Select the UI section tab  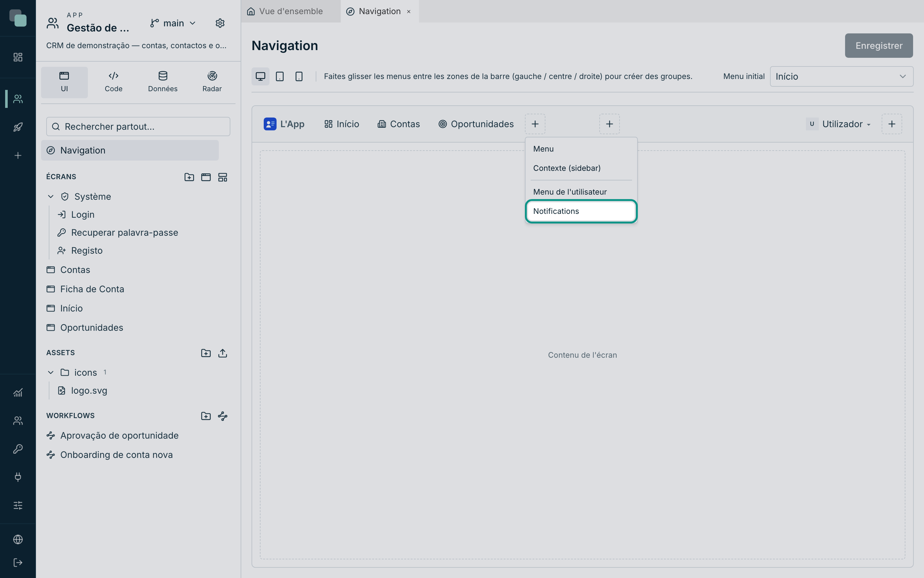(x=64, y=82)
